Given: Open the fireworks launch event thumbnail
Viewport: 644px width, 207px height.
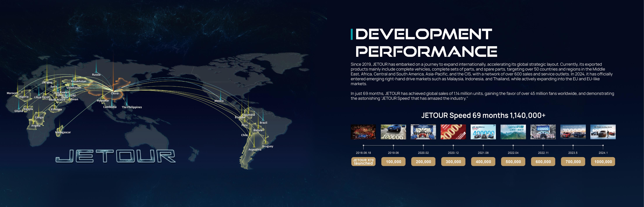Looking at the screenshot, I should (363, 132).
